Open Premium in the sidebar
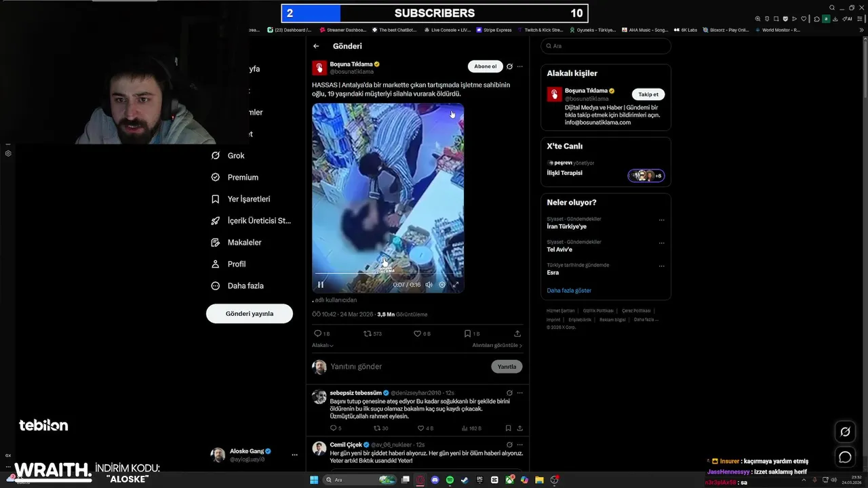Image resolution: width=868 pixels, height=488 pixels. [235, 177]
